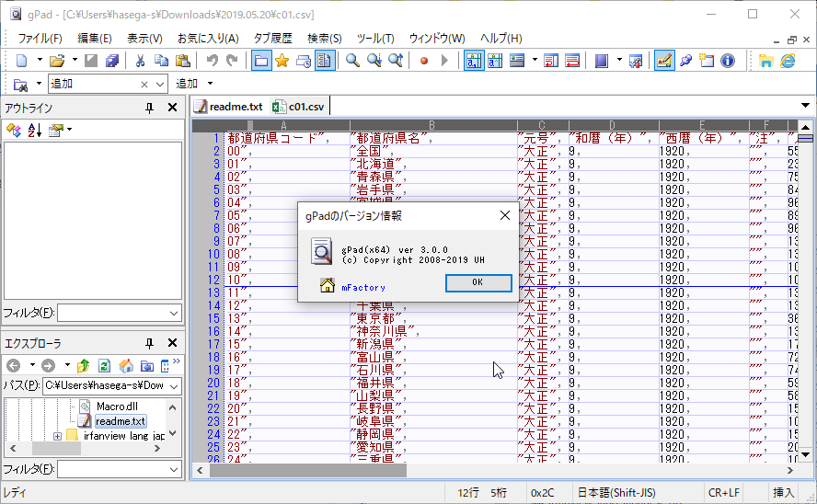Undo the last edit
Image resolution: width=817 pixels, height=504 pixels.
(212, 61)
